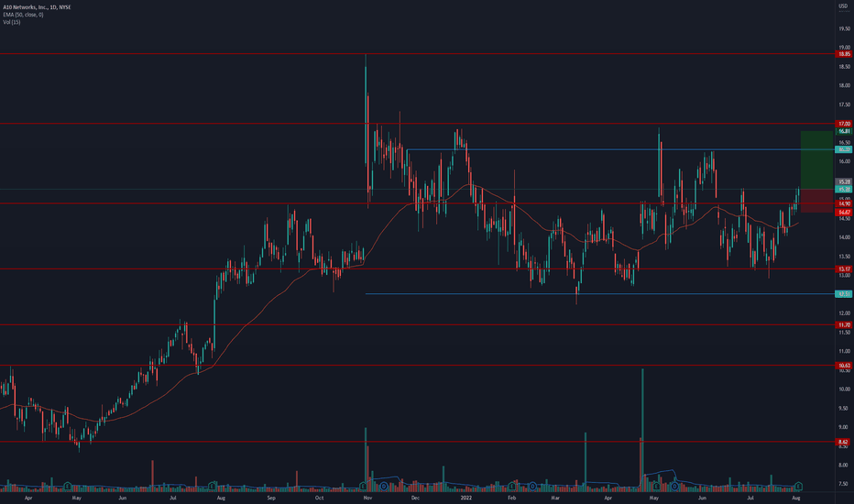
Task: Open the earnings marker at start of November
Action: [363, 486]
